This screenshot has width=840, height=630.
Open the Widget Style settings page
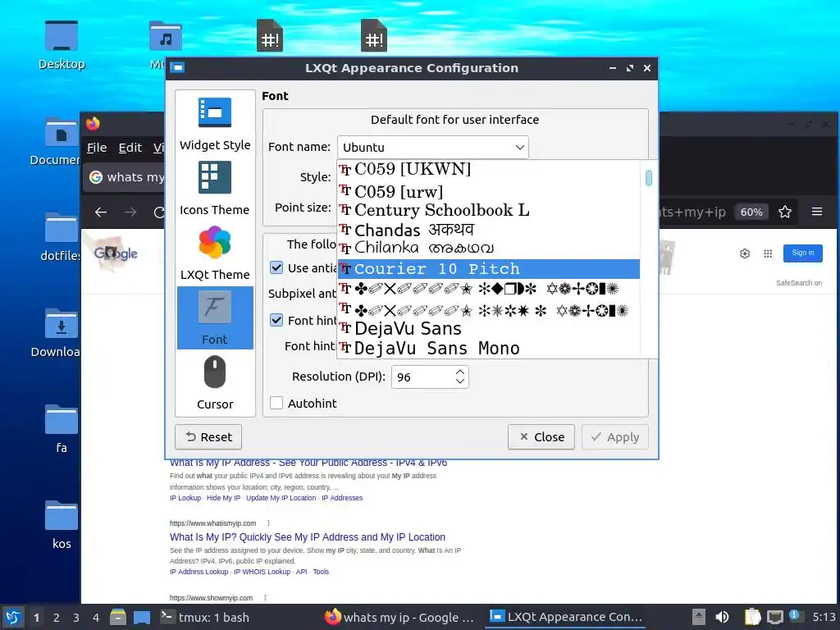215,124
